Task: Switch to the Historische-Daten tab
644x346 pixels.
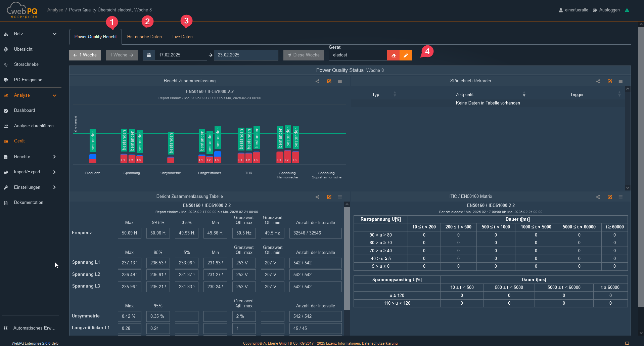Action: (x=144, y=37)
